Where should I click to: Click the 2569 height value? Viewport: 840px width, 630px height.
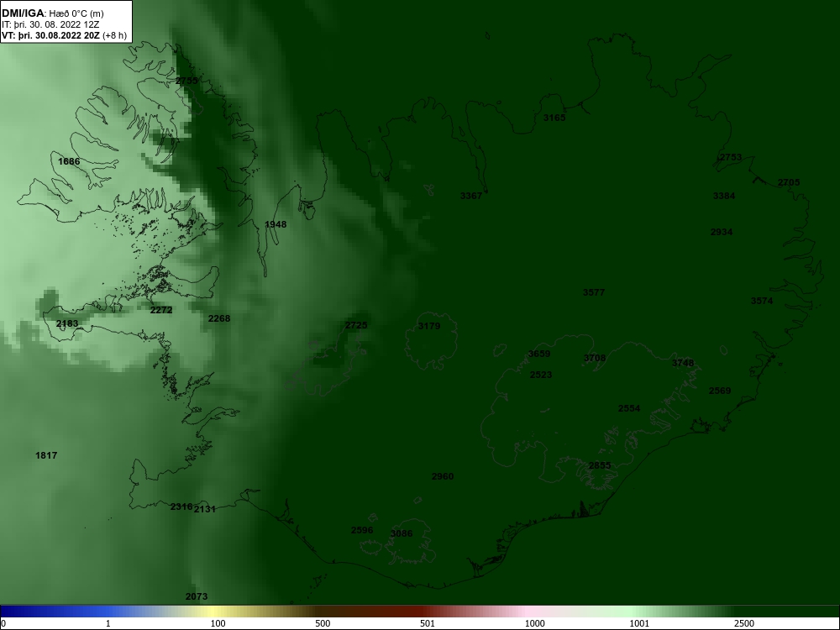tap(720, 391)
